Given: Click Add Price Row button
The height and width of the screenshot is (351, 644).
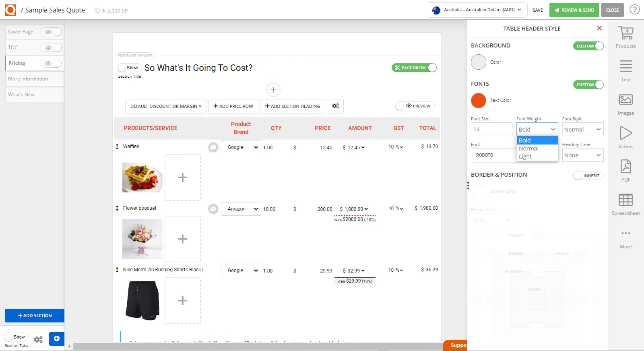Looking at the screenshot, I should tap(233, 106).
